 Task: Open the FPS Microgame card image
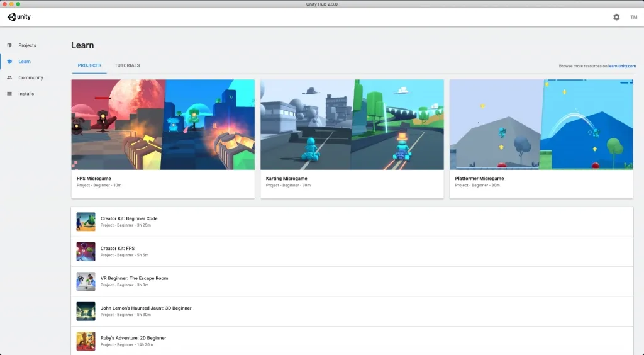point(163,125)
